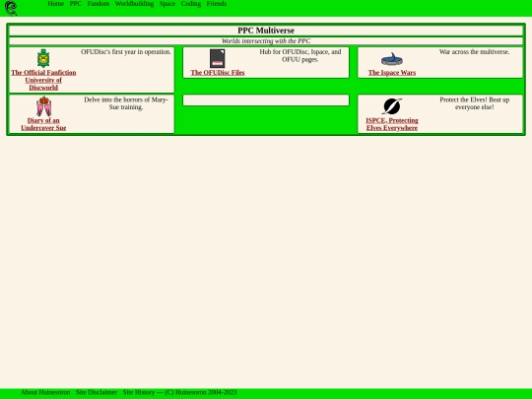
Task: Click text 'OFUDisc's first year in operation.'
Action: click(x=126, y=52)
